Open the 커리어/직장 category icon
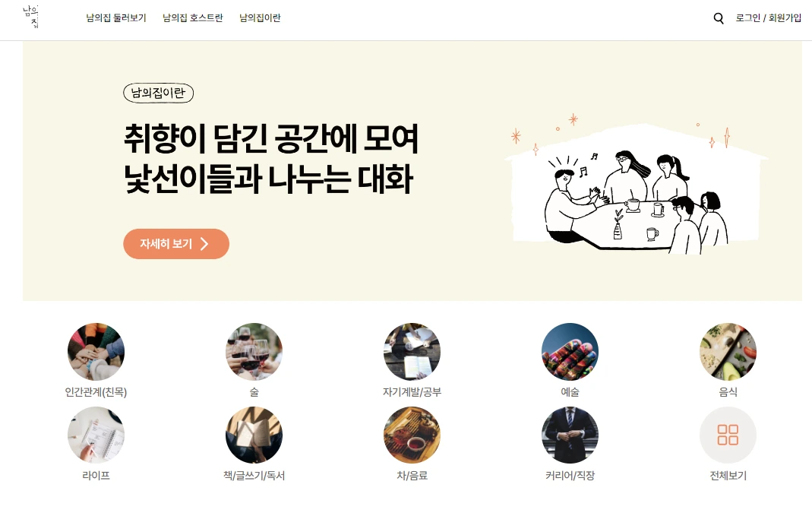 click(x=570, y=435)
